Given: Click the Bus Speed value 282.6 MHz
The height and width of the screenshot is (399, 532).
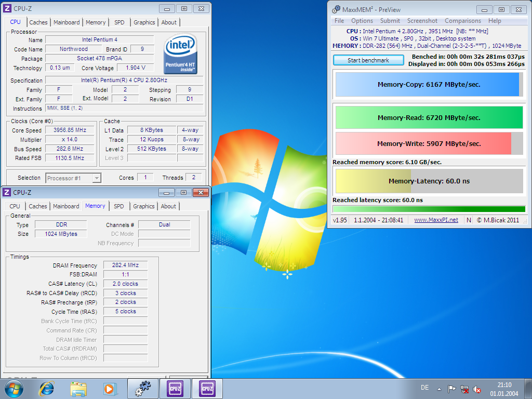Looking at the screenshot, I should click(70, 149).
